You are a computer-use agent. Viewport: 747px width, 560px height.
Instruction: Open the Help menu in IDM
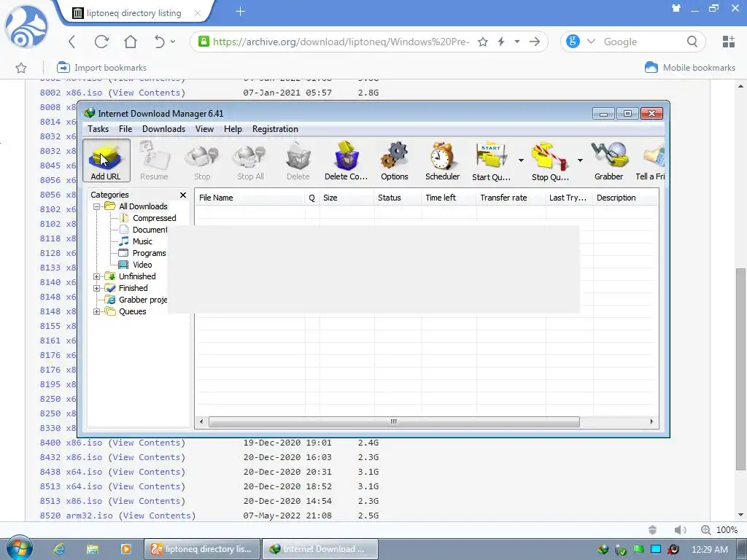coord(233,129)
